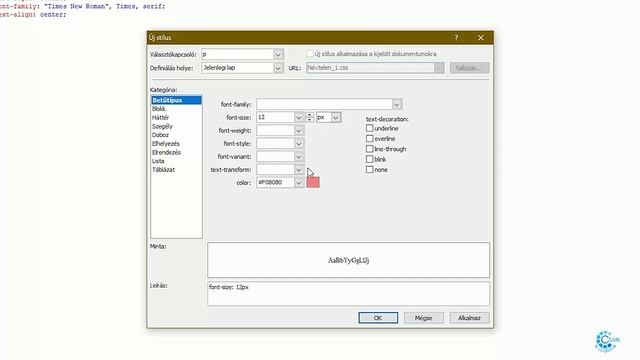Select the Szegély category
The image size is (640, 360).
point(176,126)
